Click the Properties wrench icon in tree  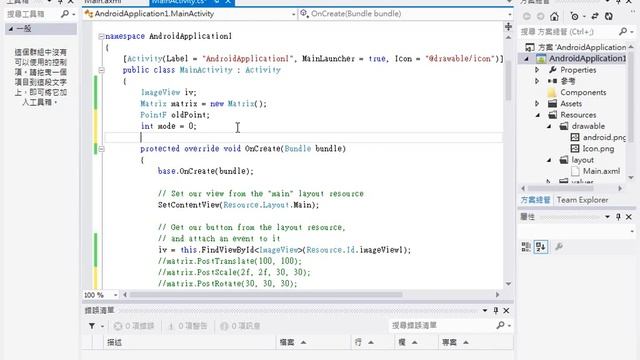[552, 70]
